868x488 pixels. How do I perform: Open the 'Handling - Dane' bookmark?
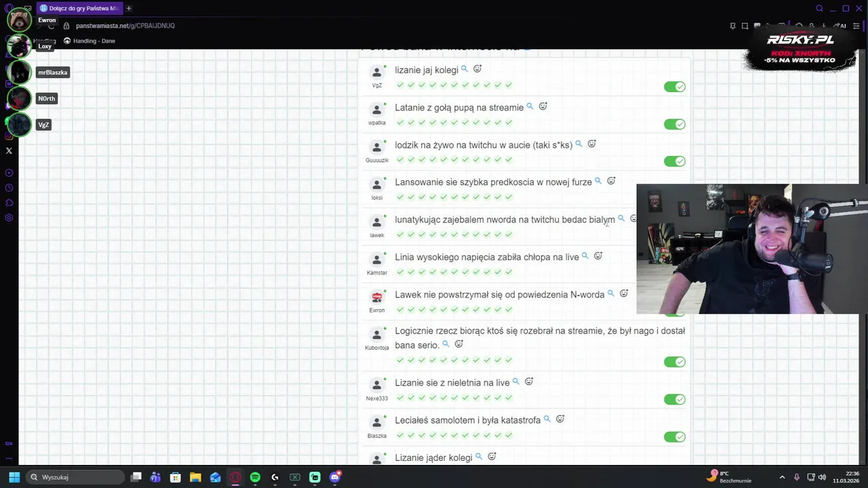[x=89, y=41]
